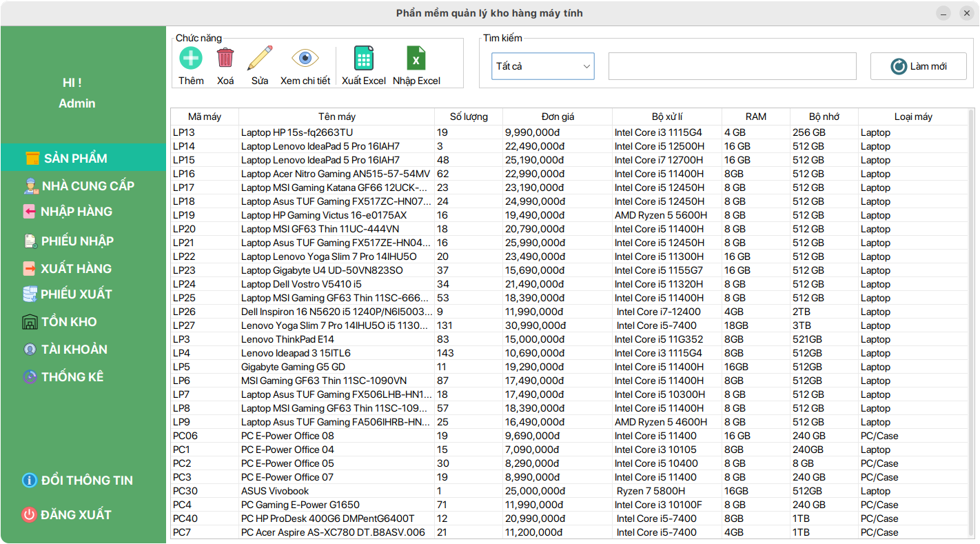The width and height of the screenshot is (980, 544).
Task: Click the box icon beside SẢN PHẨM
Action: (32, 158)
